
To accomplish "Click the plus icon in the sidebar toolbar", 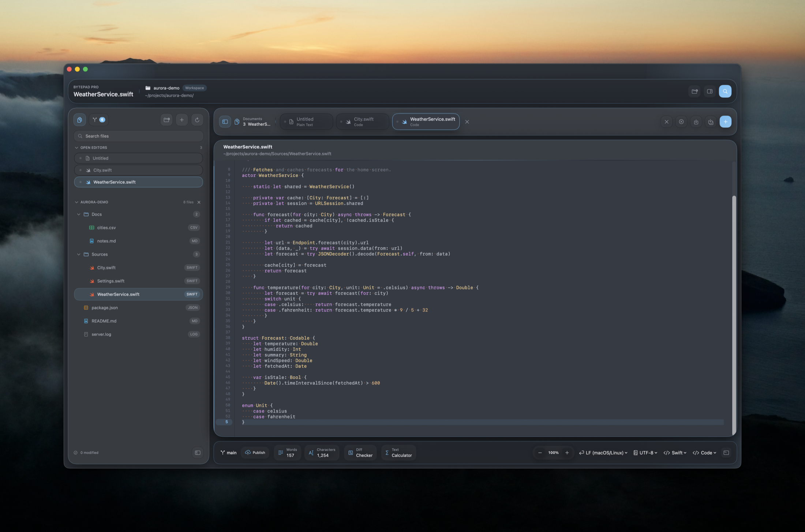I will click(182, 120).
